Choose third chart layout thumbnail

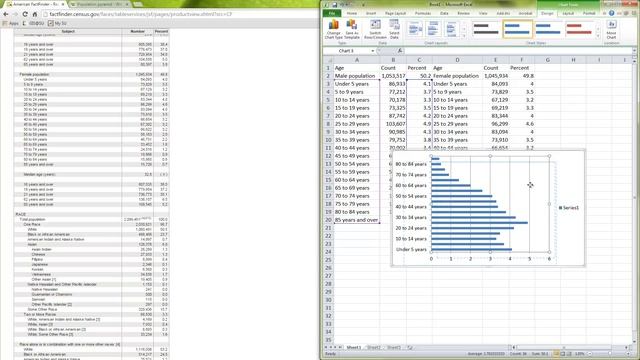(x=451, y=29)
